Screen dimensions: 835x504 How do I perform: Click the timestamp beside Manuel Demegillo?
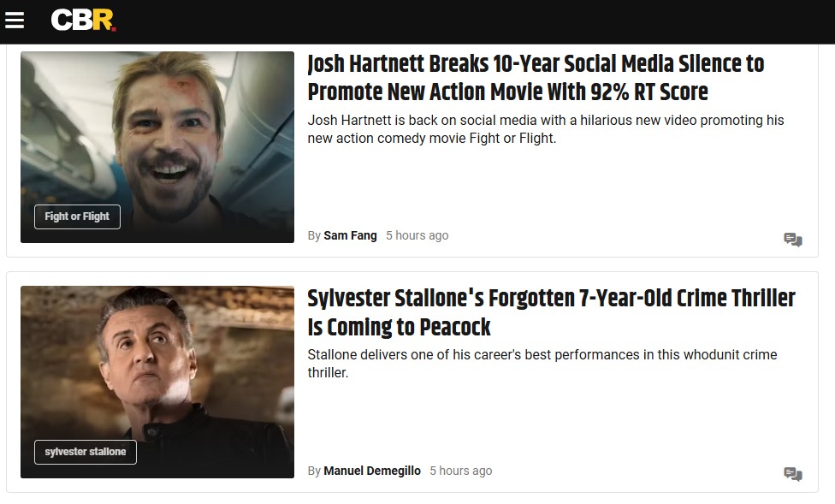460,471
